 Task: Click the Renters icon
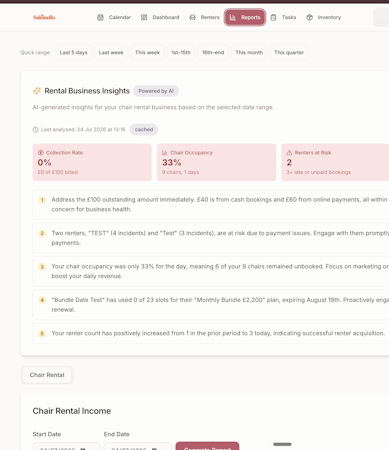tap(192, 17)
